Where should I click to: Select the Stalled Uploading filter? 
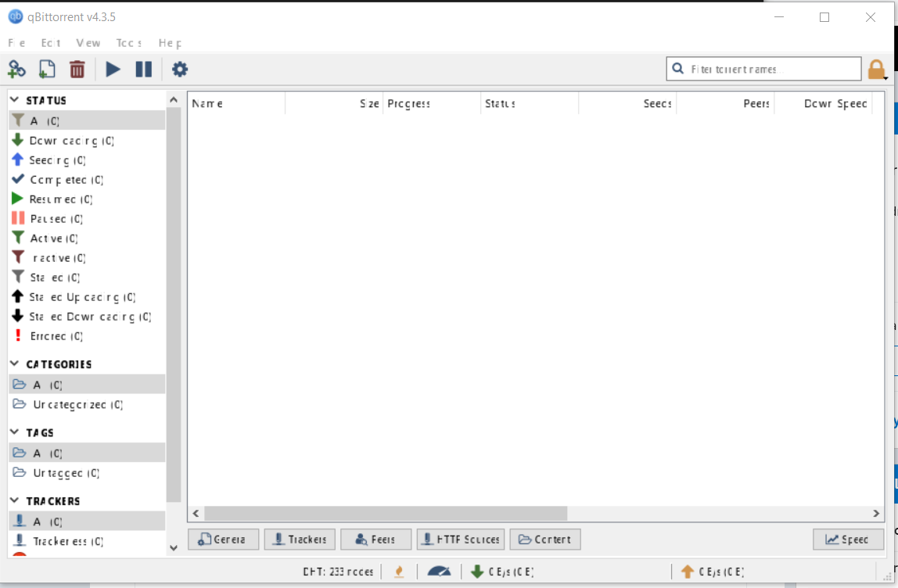click(87, 296)
